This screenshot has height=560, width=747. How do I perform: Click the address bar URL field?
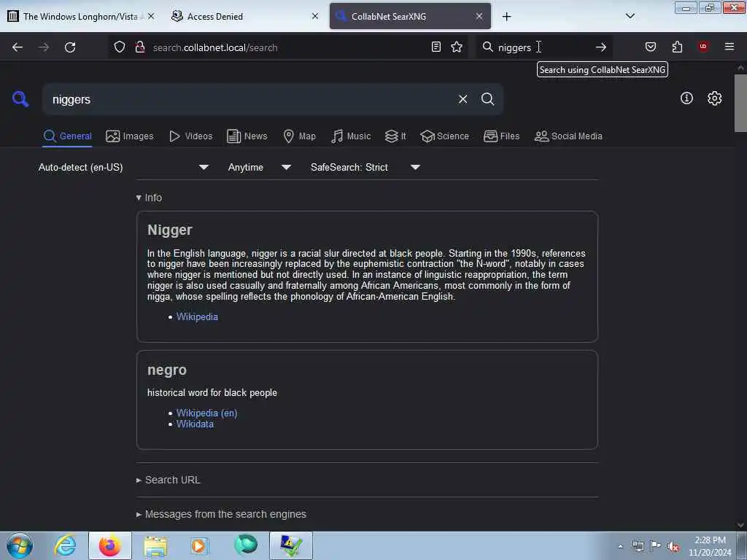288,47
